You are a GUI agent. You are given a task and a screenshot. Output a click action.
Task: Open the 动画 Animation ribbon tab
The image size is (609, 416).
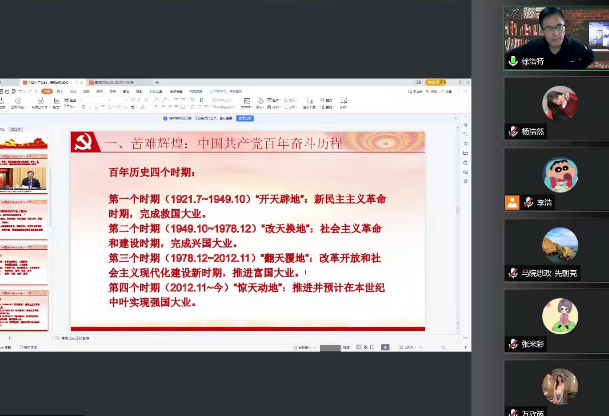coord(99,91)
